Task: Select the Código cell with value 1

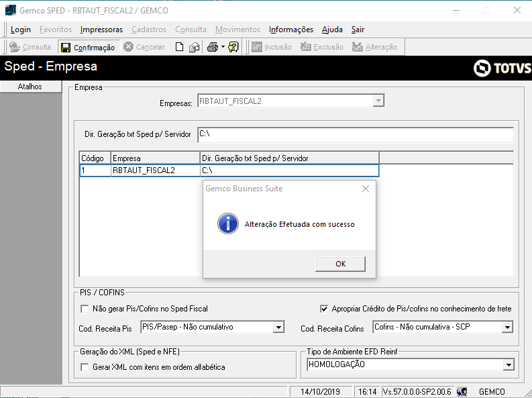Action: click(x=95, y=170)
